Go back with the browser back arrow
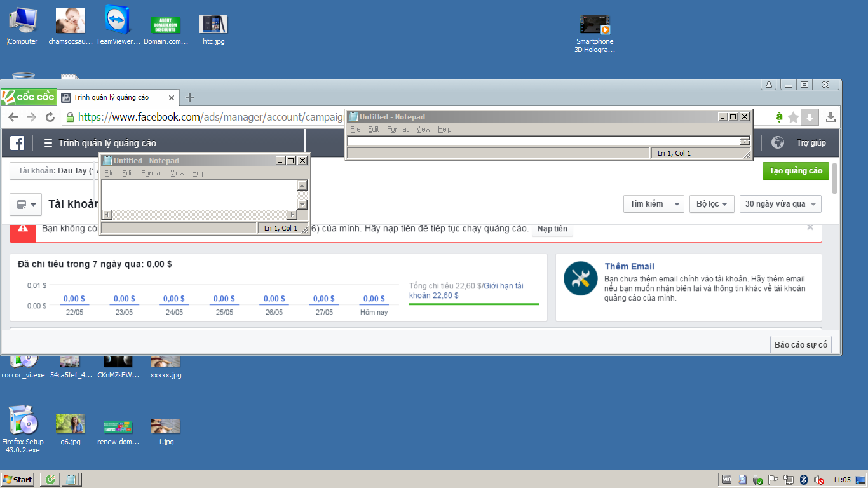 [x=13, y=117]
